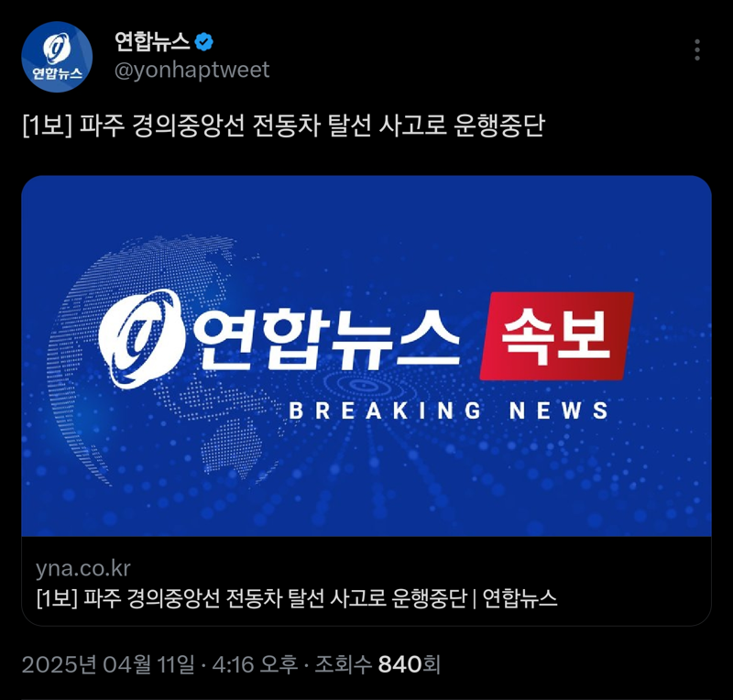Open the Yonhap News profile avatar
733x700 pixels.
coord(57,57)
